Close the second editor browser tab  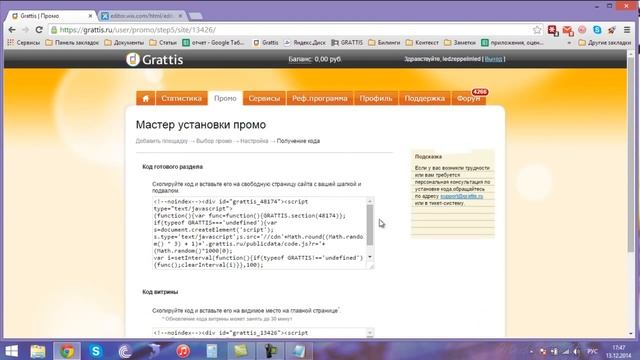coord(180,16)
